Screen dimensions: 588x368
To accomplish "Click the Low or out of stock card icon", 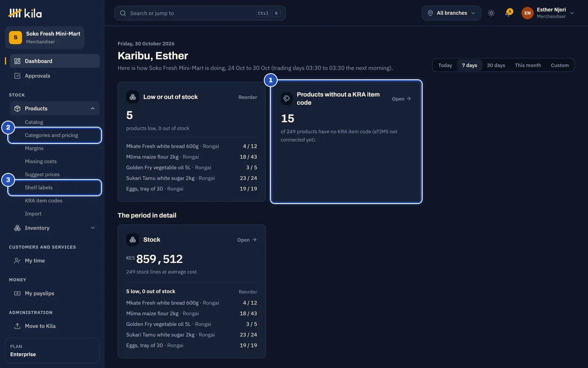I will 133,97.
